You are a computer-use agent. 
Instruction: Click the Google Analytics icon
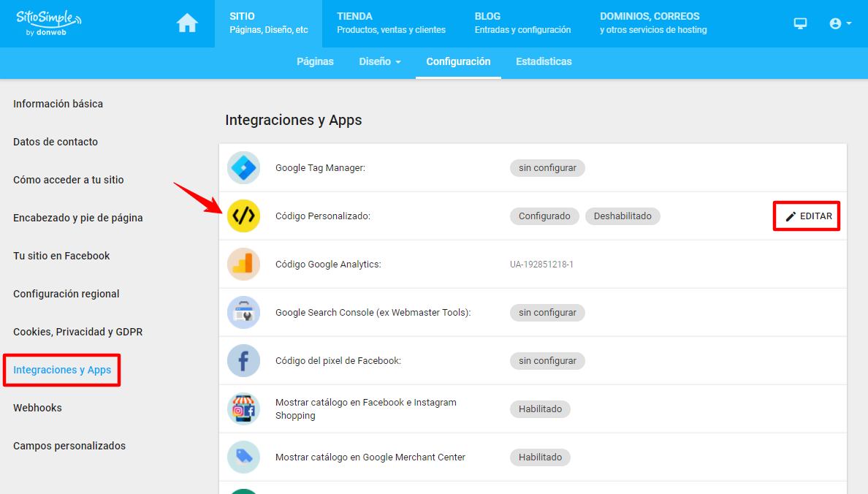click(x=243, y=264)
